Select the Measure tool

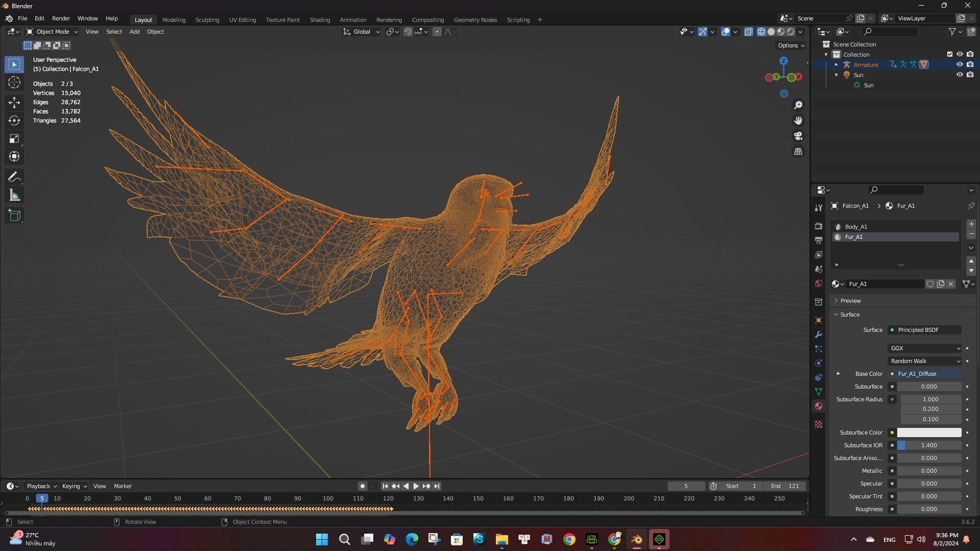[x=14, y=195]
